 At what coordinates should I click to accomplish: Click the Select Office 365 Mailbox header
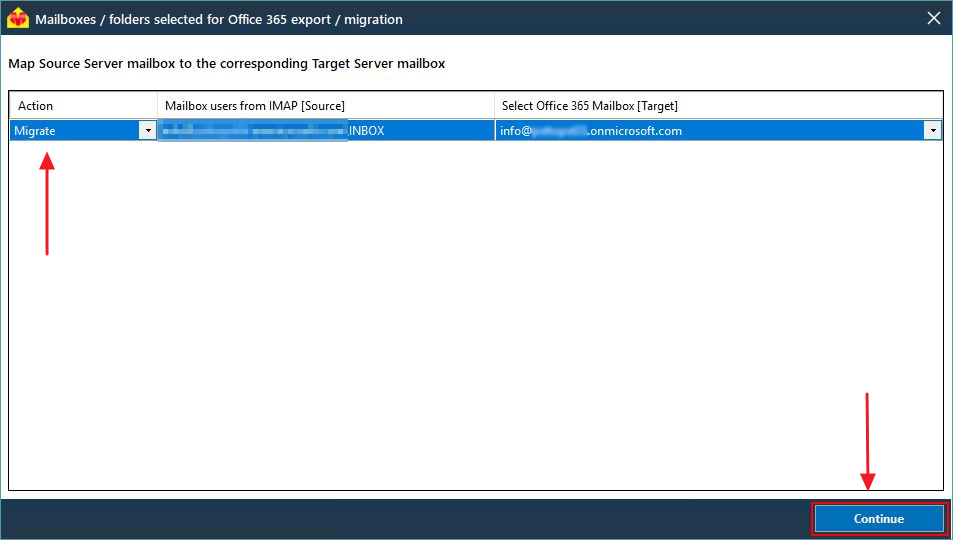point(718,106)
